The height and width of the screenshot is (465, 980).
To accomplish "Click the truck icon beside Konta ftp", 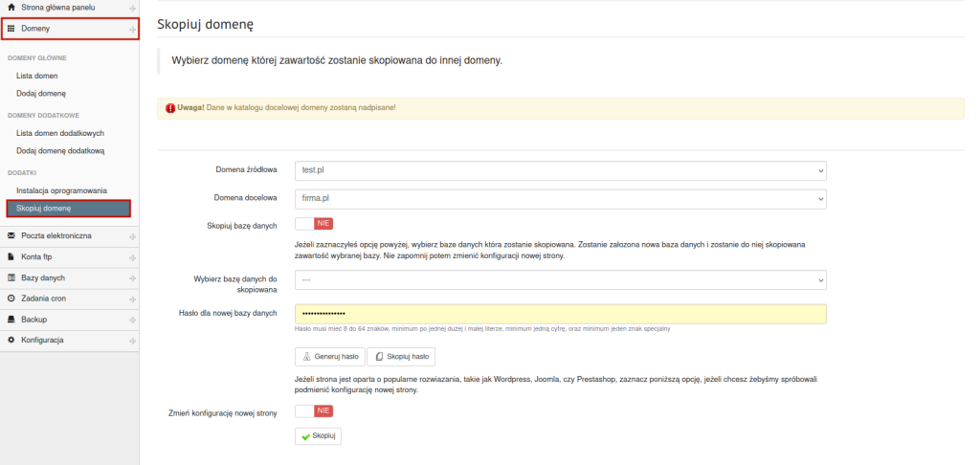I will tap(11, 256).
